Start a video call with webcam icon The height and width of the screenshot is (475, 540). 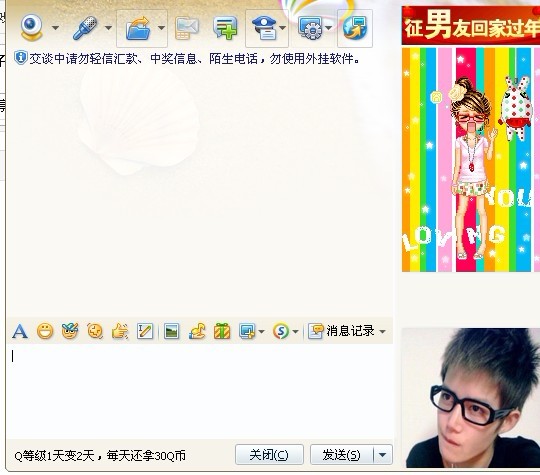31,27
